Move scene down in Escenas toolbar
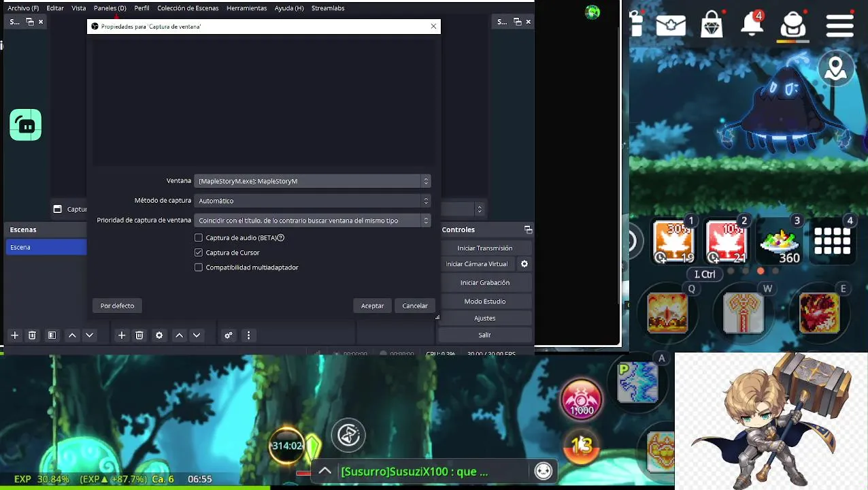This screenshot has width=868, height=490. click(89, 336)
